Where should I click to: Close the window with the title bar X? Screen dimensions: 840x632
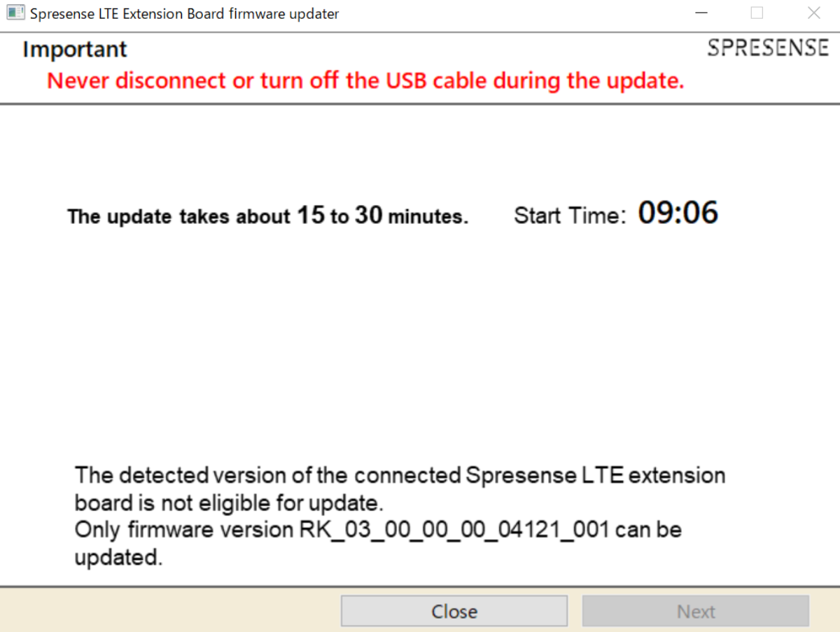[x=813, y=13]
